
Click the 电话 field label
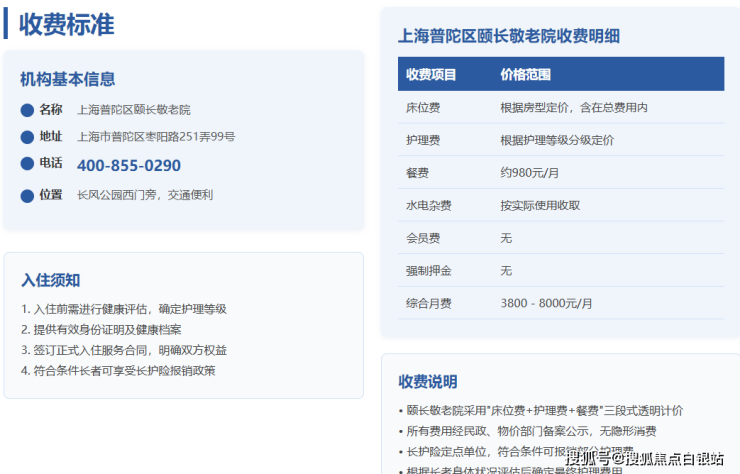pos(50,163)
